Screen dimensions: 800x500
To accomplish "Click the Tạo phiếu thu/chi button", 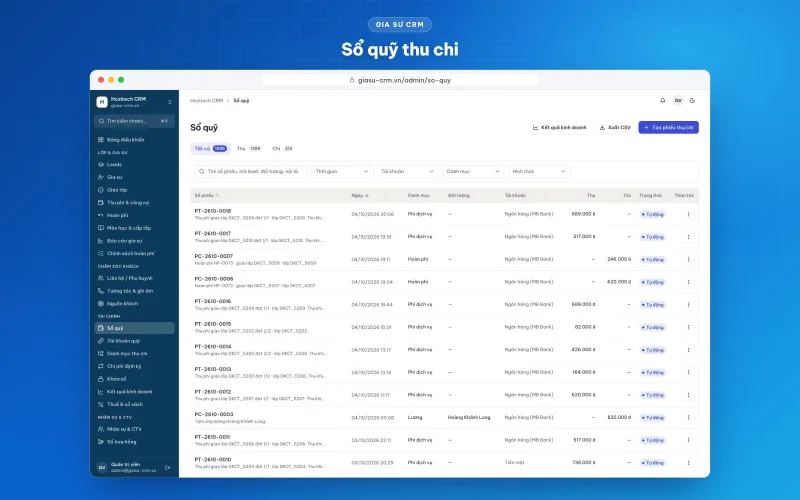I will (668, 128).
